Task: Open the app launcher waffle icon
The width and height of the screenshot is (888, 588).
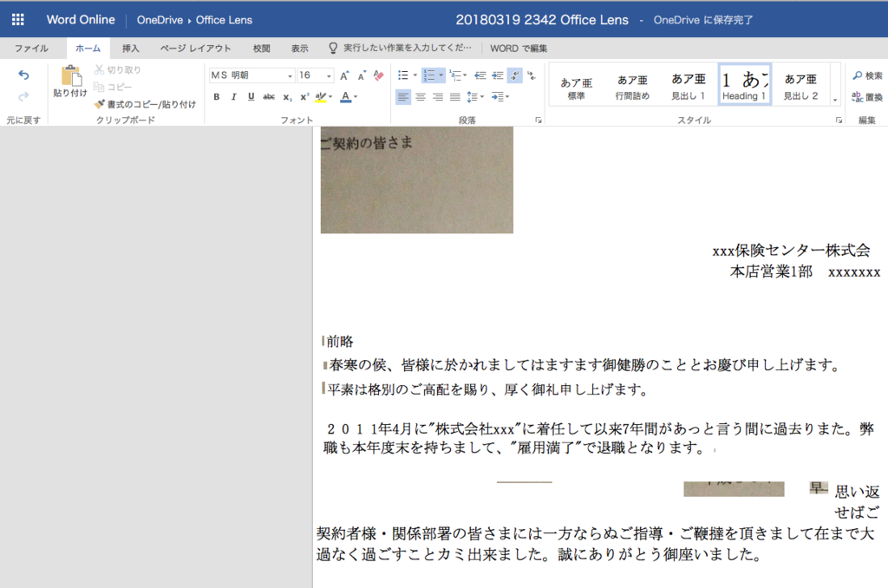Action: point(17,20)
